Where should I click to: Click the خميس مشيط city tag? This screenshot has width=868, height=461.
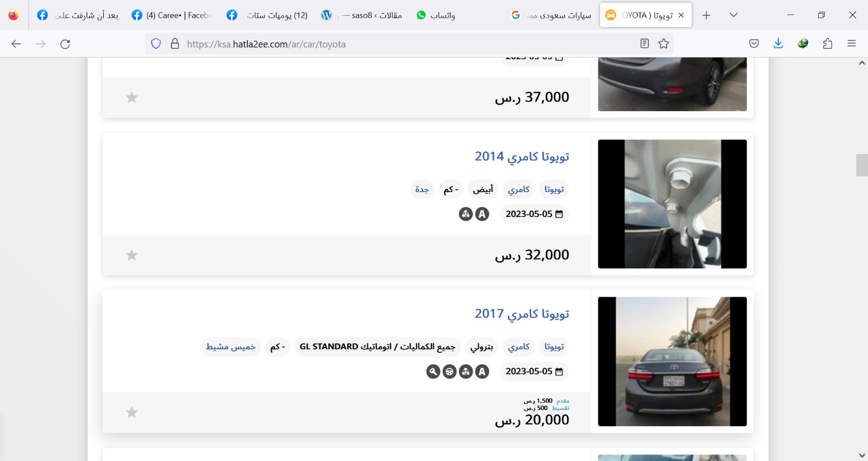point(231,347)
